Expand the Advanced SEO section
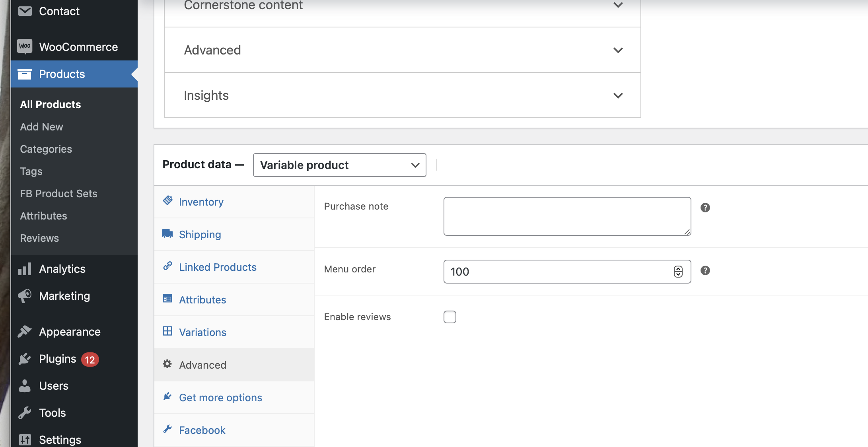868x447 pixels. (402, 50)
